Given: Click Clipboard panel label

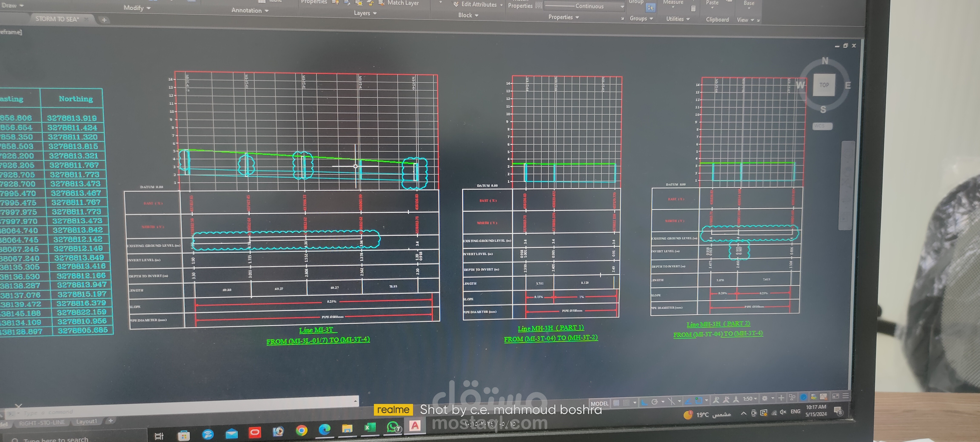Looking at the screenshot, I should [x=717, y=19].
